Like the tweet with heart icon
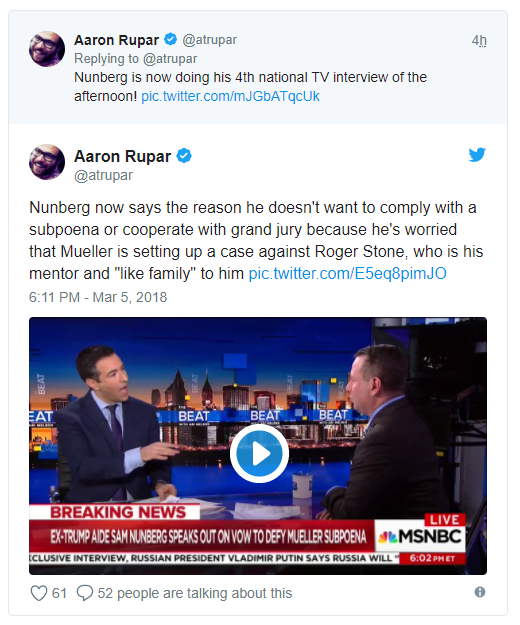520x625 pixels. coord(39,593)
